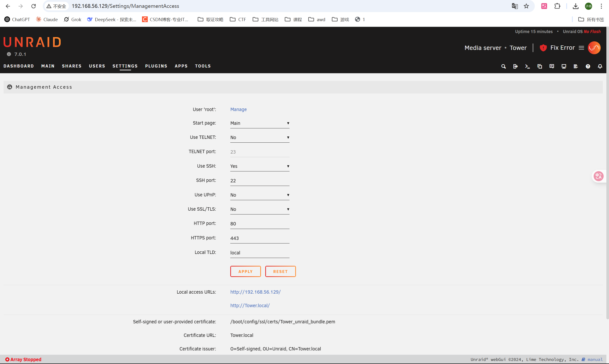Click the info icon beside version 7.0.1
The image size is (609, 364).
pyautogui.click(x=9, y=54)
